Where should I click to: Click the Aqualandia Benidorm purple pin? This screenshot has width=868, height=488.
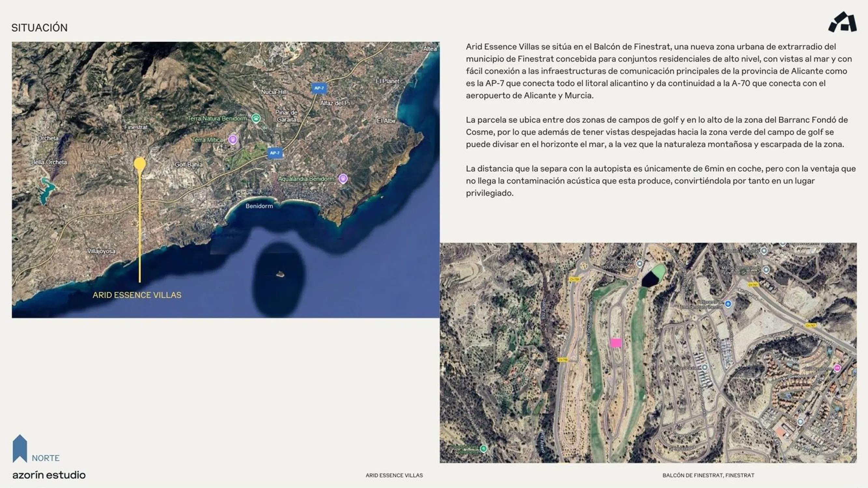click(x=343, y=178)
